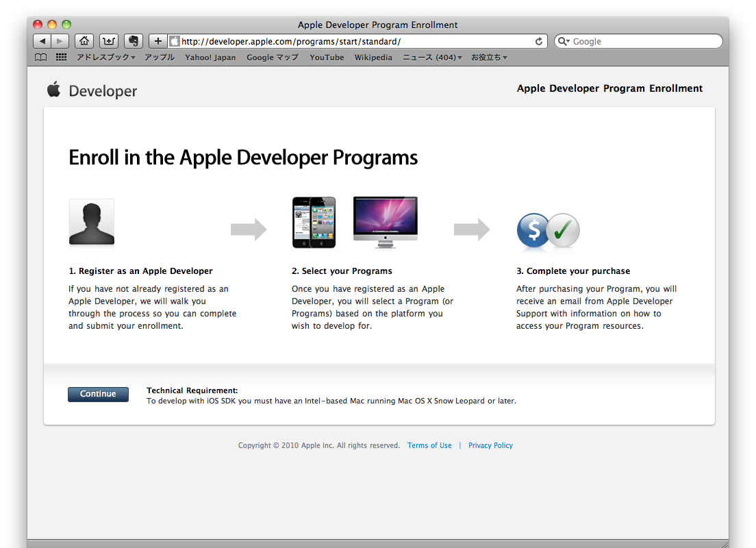Viewport: 756px width, 548px height.
Task: Click the forward navigation arrow
Action: click(x=60, y=41)
